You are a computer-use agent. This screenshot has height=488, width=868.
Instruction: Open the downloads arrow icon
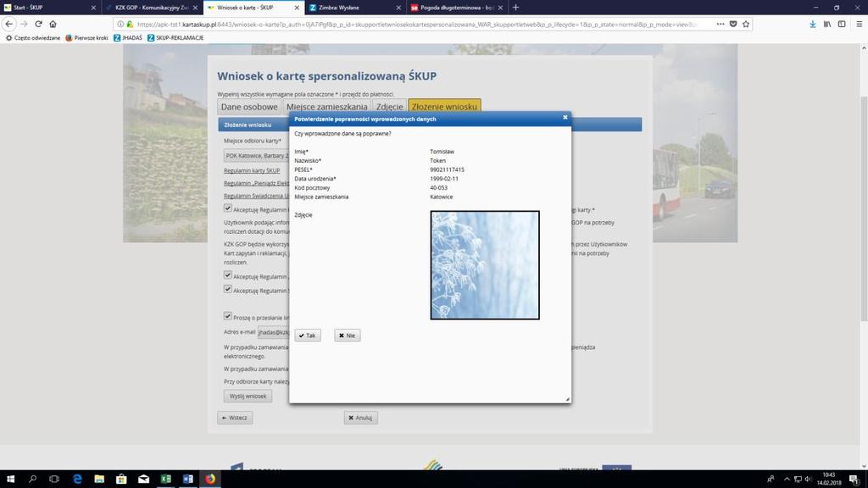812,24
